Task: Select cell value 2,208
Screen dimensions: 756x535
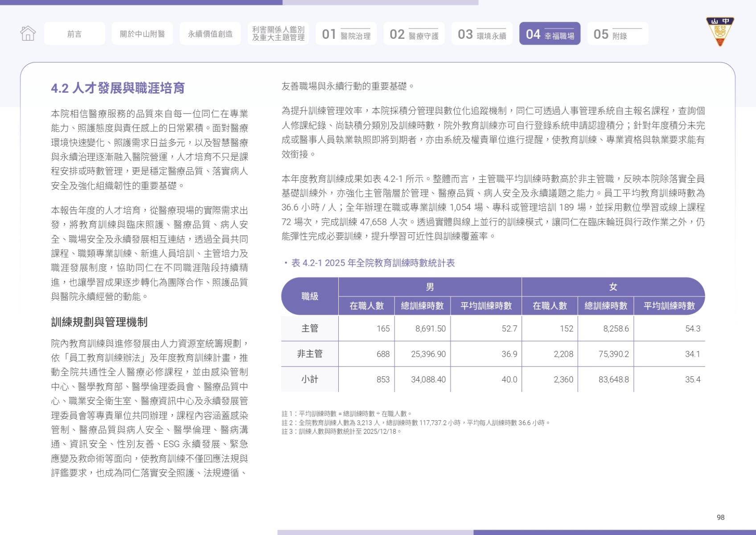Action: point(563,354)
